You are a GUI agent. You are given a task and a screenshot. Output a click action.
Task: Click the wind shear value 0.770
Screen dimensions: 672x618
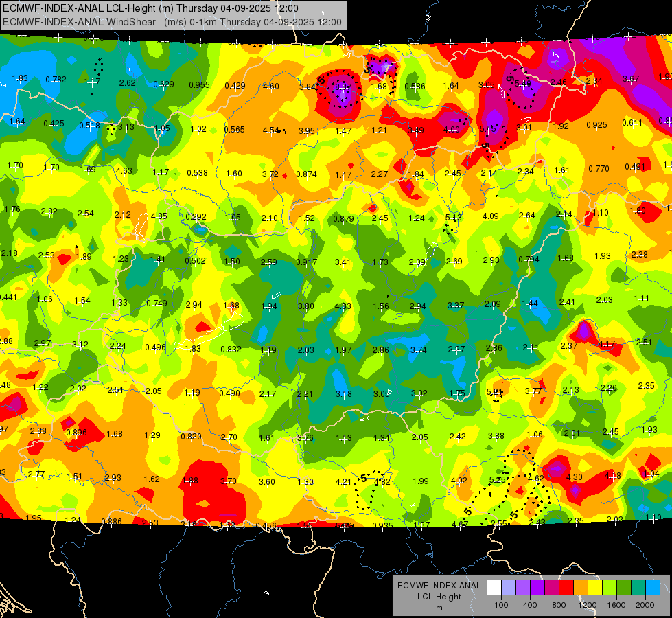[599, 168]
